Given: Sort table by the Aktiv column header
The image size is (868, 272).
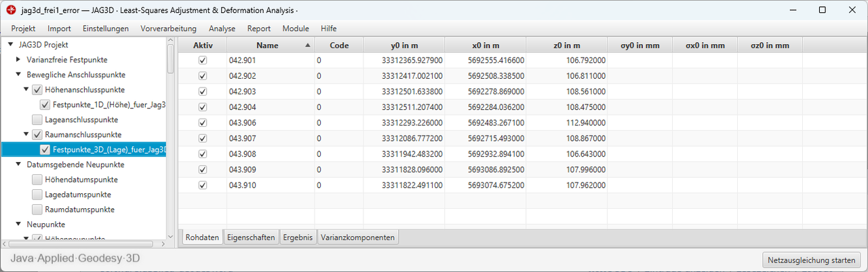Looking at the screenshot, I should point(203,45).
